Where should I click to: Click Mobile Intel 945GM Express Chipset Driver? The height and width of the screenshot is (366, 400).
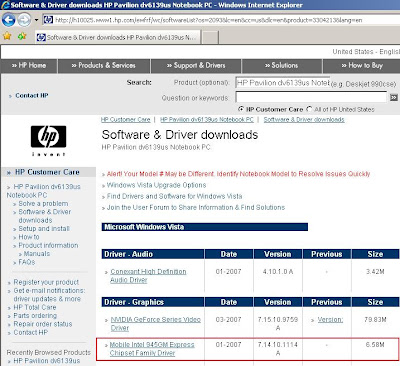coord(152,349)
